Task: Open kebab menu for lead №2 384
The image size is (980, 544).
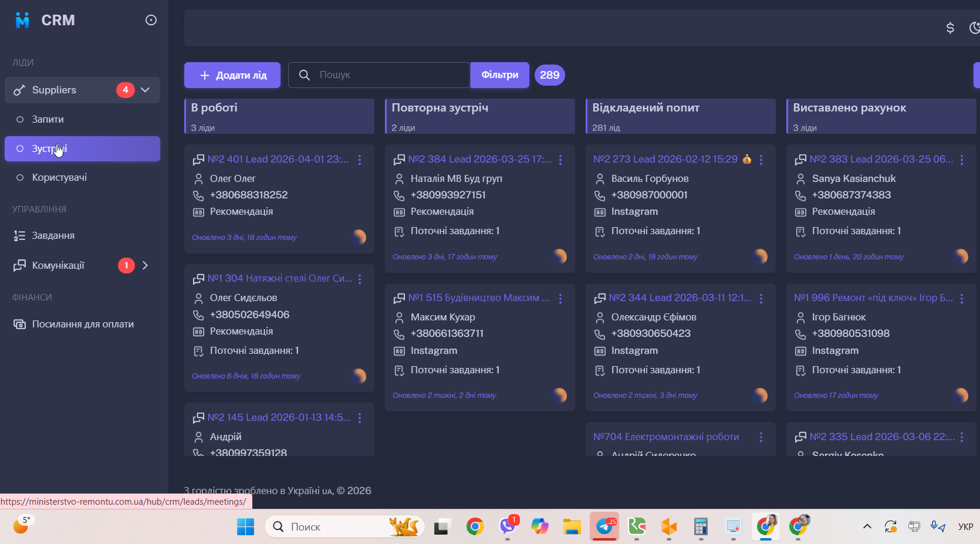Action: click(560, 160)
